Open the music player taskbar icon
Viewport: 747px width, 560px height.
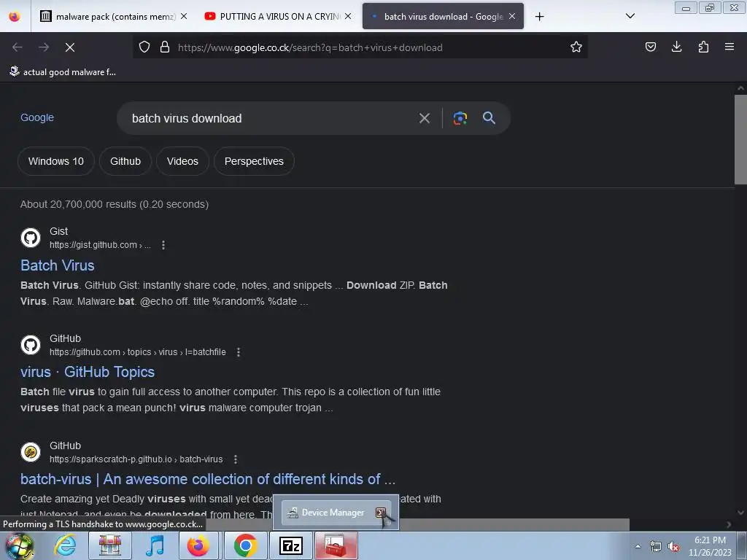pyautogui.click(x=155, y=545)
